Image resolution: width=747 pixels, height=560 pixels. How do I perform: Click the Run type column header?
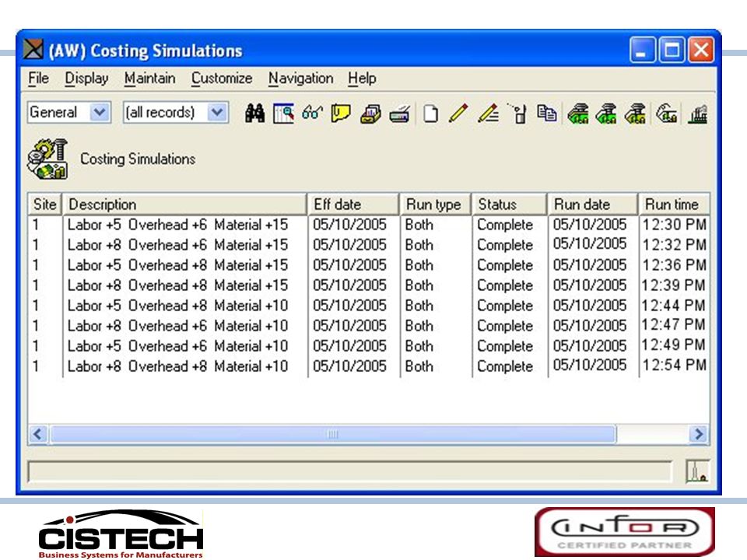tap(436, 205)
